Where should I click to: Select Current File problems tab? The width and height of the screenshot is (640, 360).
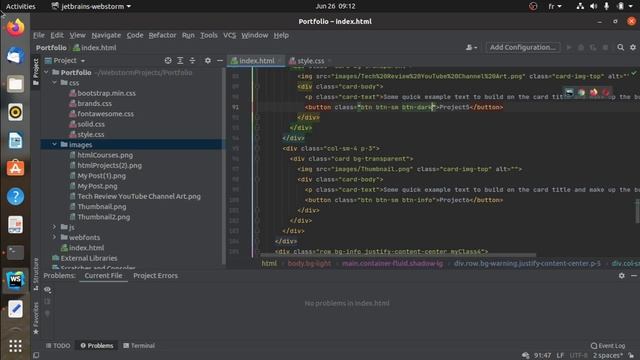click(103, 276)
